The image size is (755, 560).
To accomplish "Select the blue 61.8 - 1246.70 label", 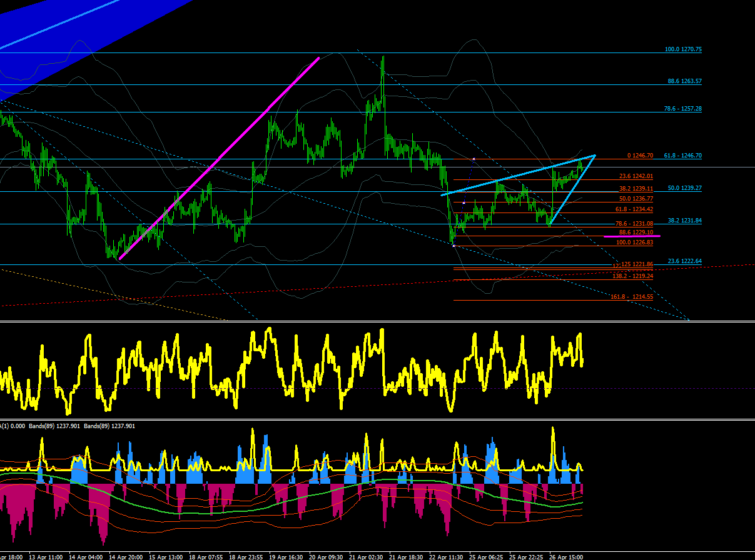I will tap(682, 156).
